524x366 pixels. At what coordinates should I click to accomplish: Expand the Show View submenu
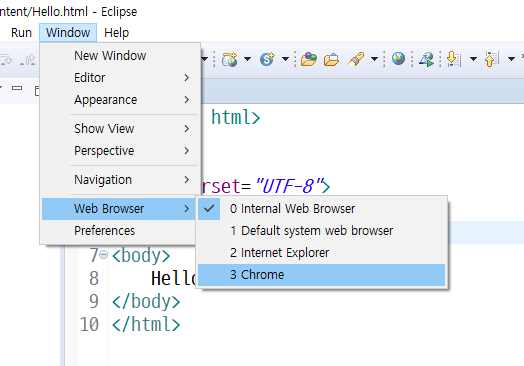click(x=120, y=129)
